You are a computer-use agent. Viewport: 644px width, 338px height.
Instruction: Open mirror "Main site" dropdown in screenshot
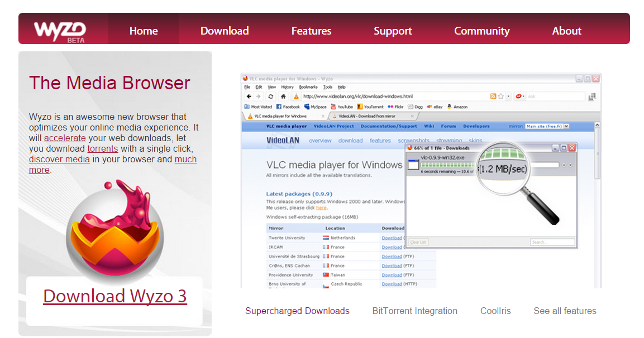pyautogui.click(x=547, y=127)
